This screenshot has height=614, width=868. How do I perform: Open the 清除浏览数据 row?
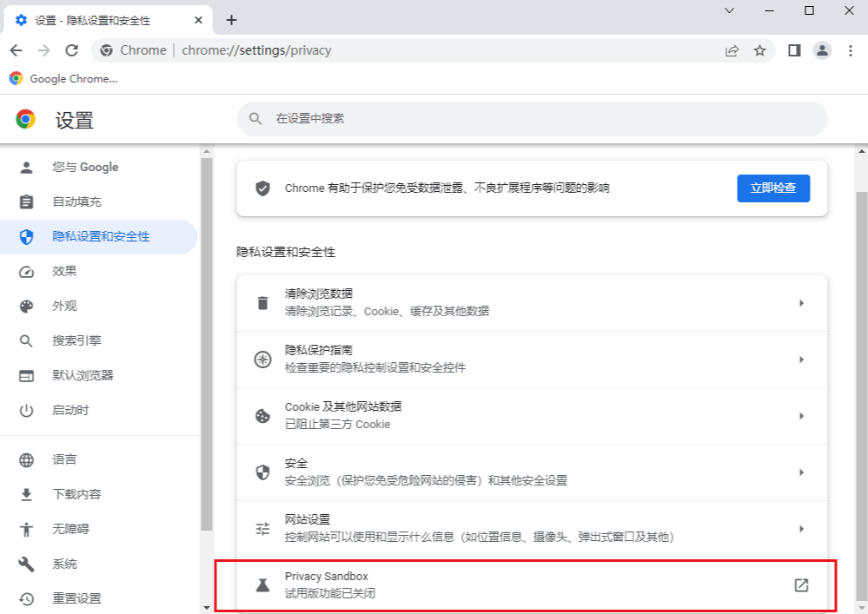click(x=532, y=303)
